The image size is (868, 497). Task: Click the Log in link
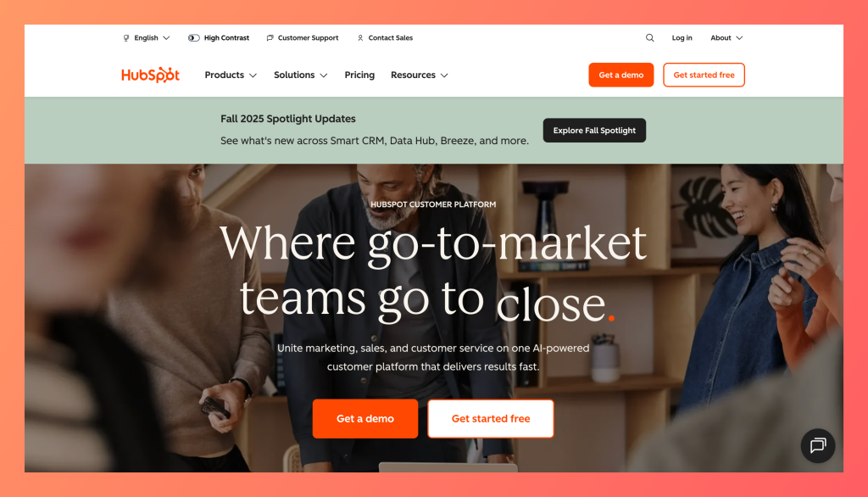[x=682, y=37]
